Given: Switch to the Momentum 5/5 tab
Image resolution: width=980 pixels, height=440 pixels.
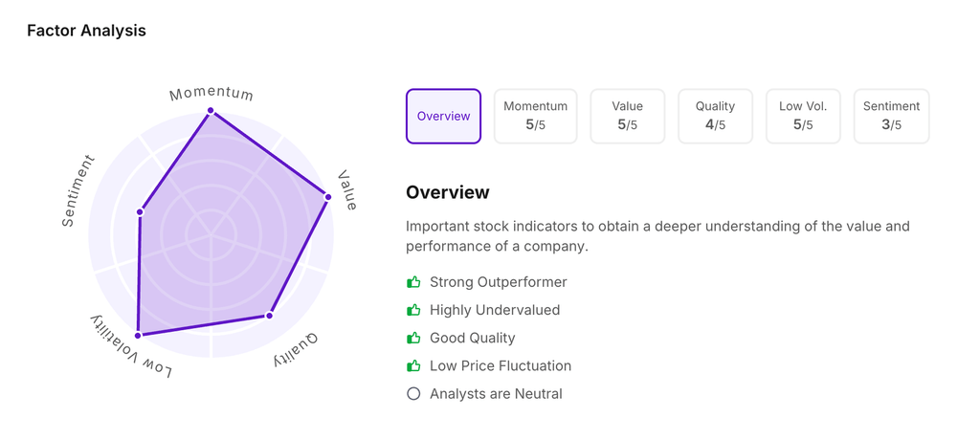Looking at the screenshot, I should (535, 116).
